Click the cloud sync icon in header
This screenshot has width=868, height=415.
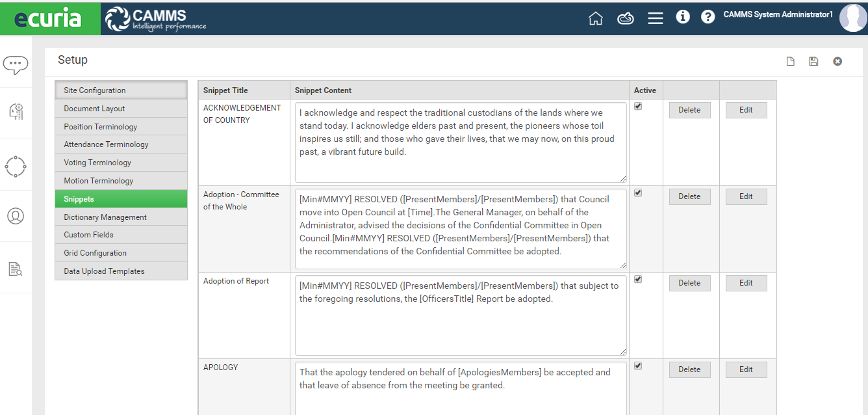[x=625, y=18]
